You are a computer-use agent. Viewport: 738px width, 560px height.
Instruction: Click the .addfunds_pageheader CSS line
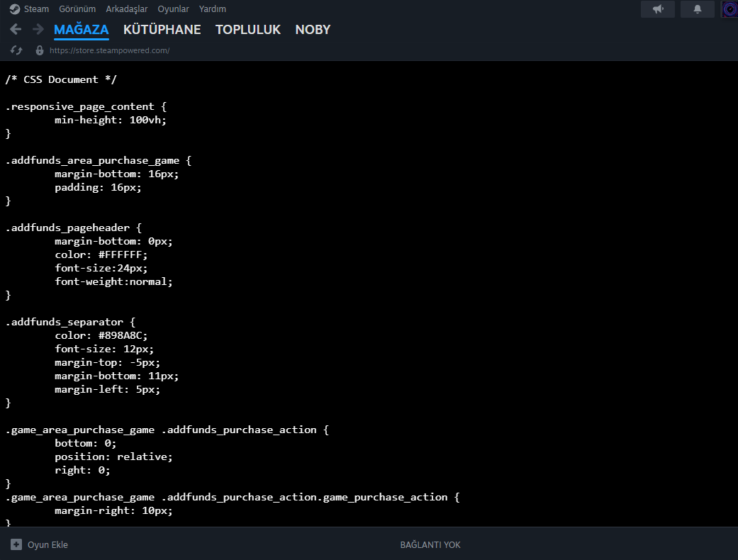click(74, 228)
